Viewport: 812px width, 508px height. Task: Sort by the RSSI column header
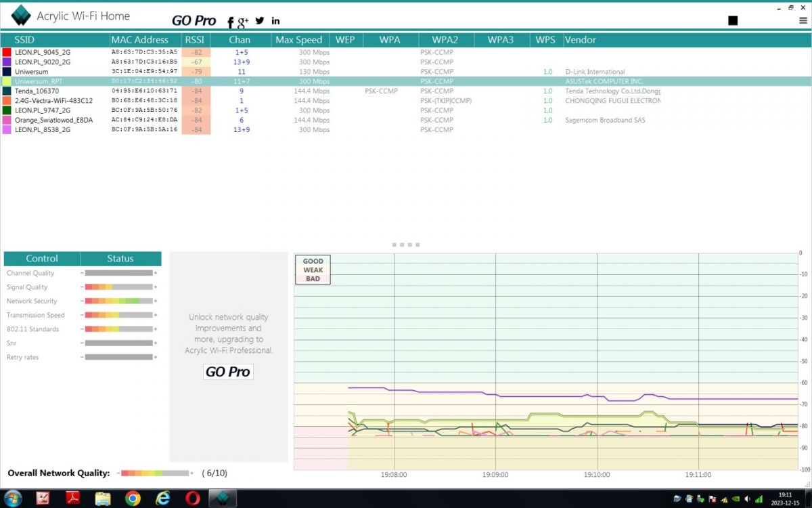(x=194, y=40)
